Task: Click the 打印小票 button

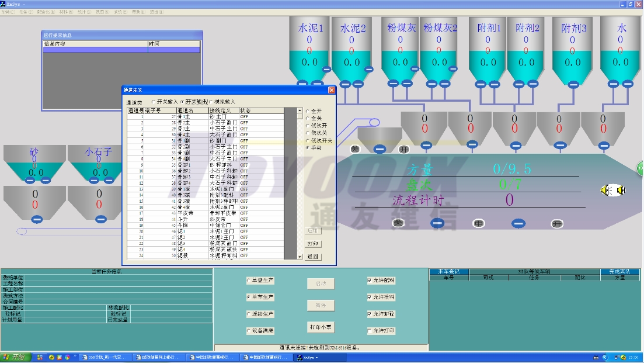Action: pos(321,327)
